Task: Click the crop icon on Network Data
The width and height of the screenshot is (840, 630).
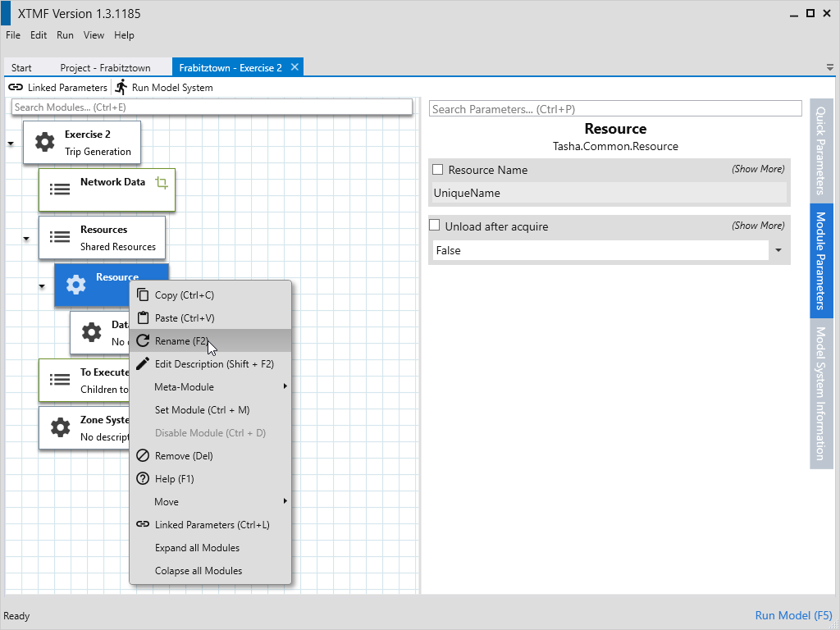Action: tap(162, 183)
